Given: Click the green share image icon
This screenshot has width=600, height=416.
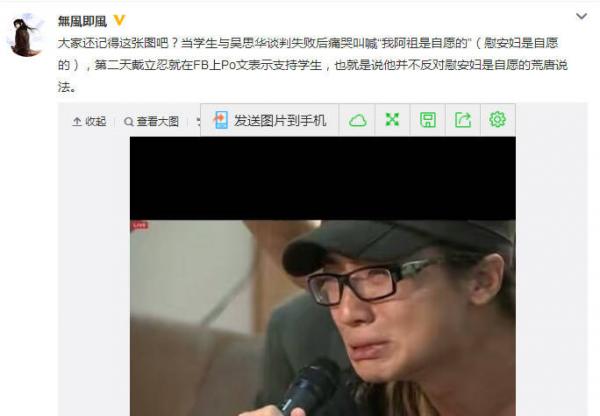Looking at the screenshot, I should coord(463,120).
